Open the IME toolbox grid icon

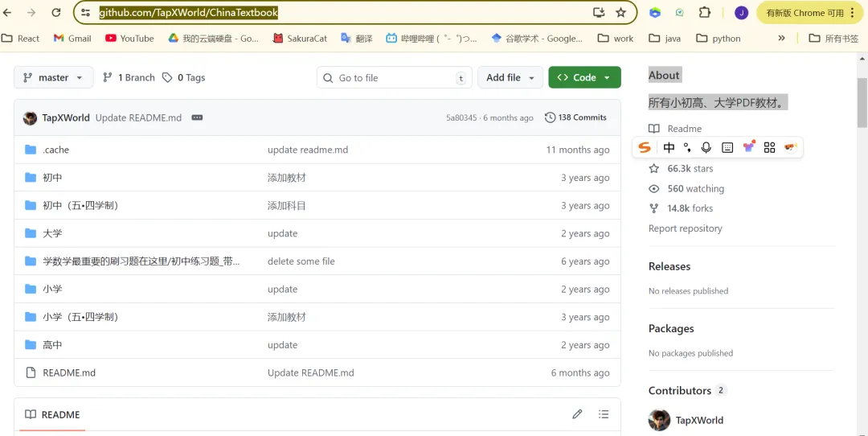[x=769, y=147]
